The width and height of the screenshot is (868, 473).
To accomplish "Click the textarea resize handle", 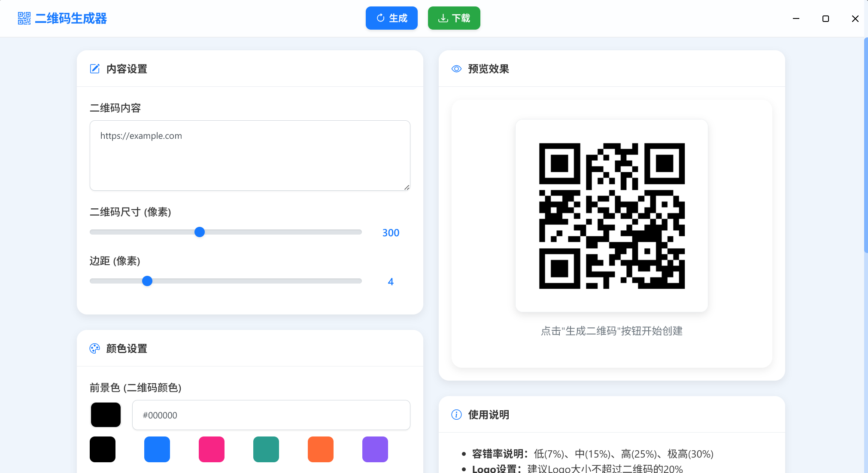I will coord(407,187).
